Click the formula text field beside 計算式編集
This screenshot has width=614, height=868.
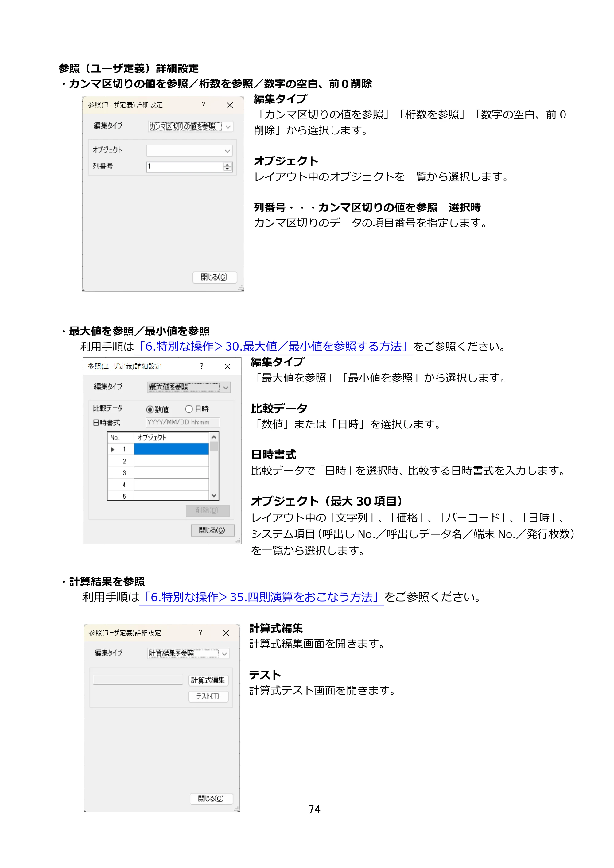(x=138, y=679)
